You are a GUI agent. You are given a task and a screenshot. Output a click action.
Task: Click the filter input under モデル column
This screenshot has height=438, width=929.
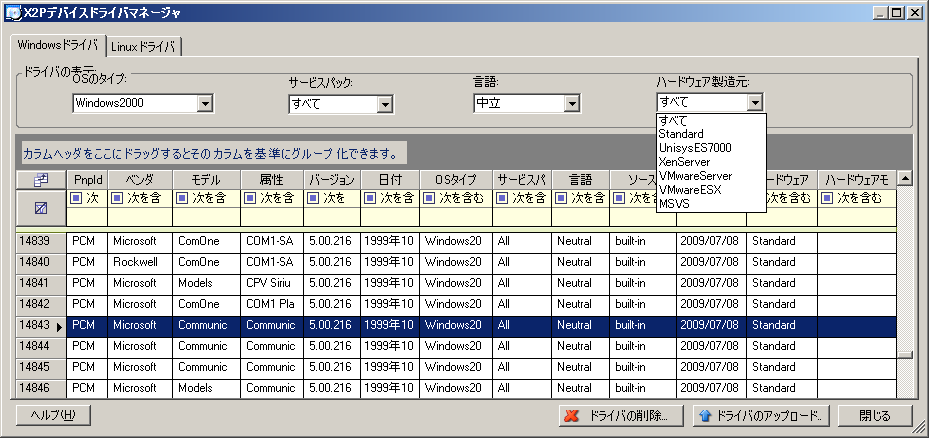[206, 217]
